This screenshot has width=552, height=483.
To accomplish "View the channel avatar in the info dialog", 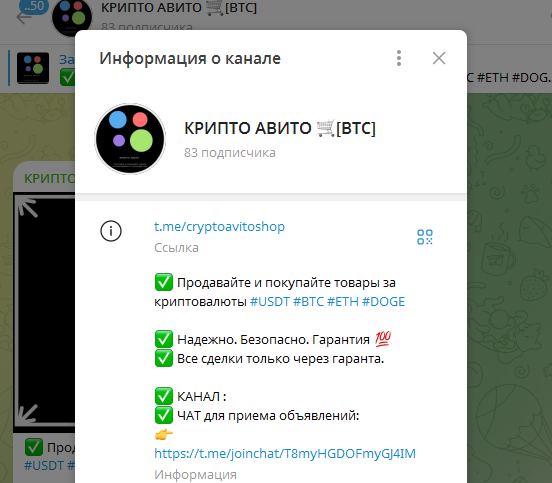I will [x=130, y=139].
